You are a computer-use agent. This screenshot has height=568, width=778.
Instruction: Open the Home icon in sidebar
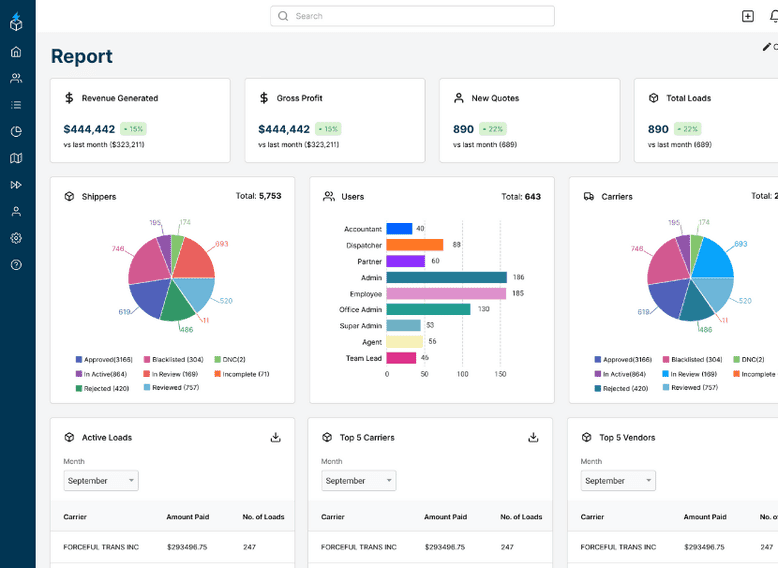[16, 52]
